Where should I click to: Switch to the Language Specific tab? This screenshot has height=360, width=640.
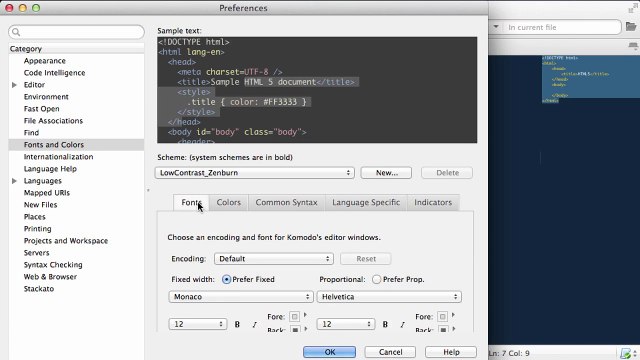tap(366, 202)
